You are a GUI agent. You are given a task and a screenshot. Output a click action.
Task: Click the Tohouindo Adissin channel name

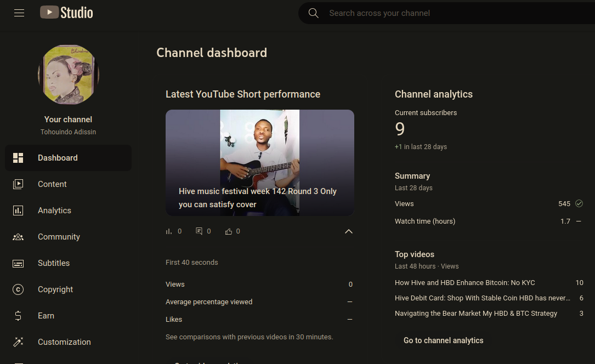click(x=69, y=132)
